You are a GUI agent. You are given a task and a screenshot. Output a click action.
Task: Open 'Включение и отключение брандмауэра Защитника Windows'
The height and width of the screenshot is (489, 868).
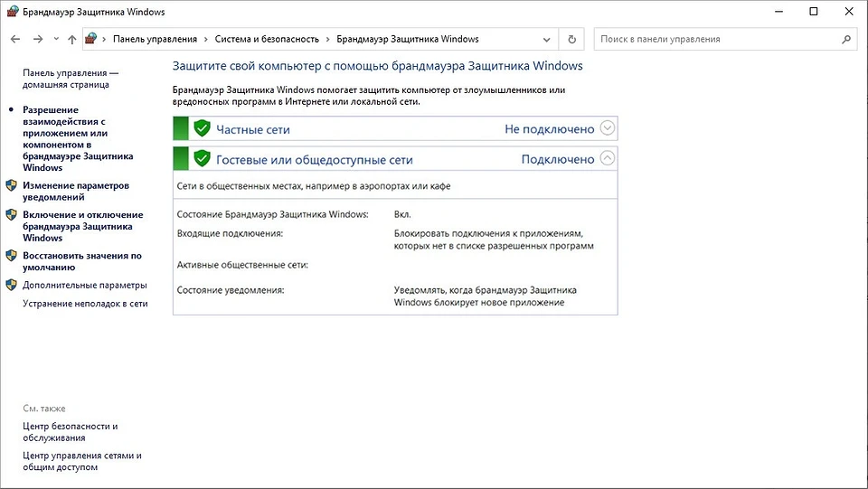pos(83,226)
